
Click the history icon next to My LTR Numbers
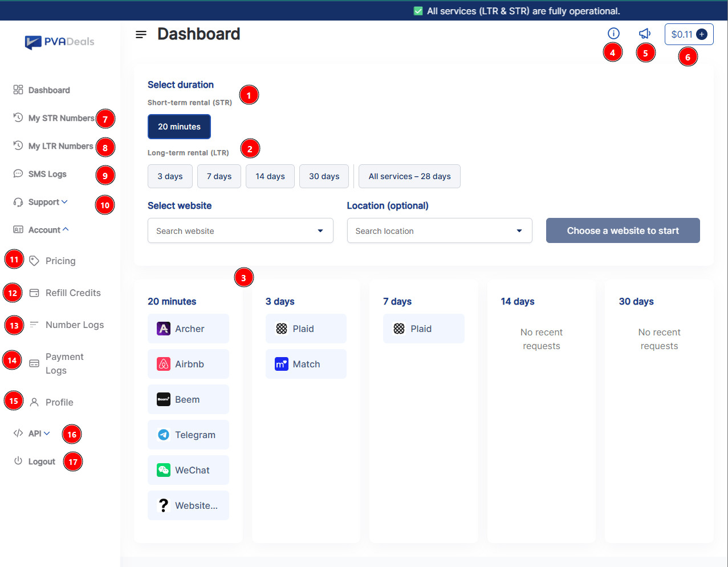(18, 145)
